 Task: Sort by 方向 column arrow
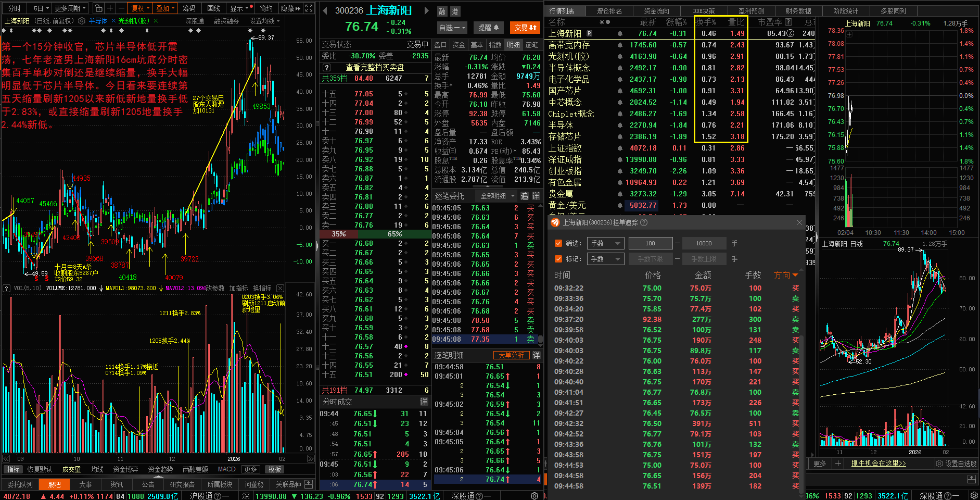pyautogui.click(x=795, y=275)
